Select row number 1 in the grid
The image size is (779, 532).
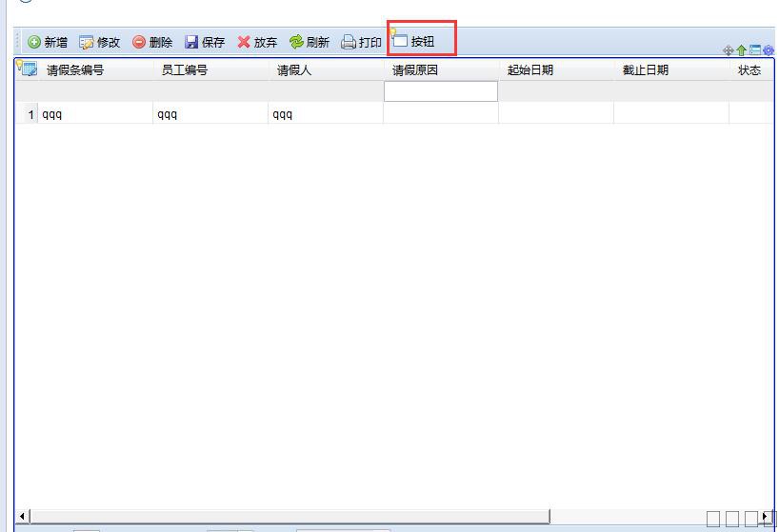pos(27,114)
